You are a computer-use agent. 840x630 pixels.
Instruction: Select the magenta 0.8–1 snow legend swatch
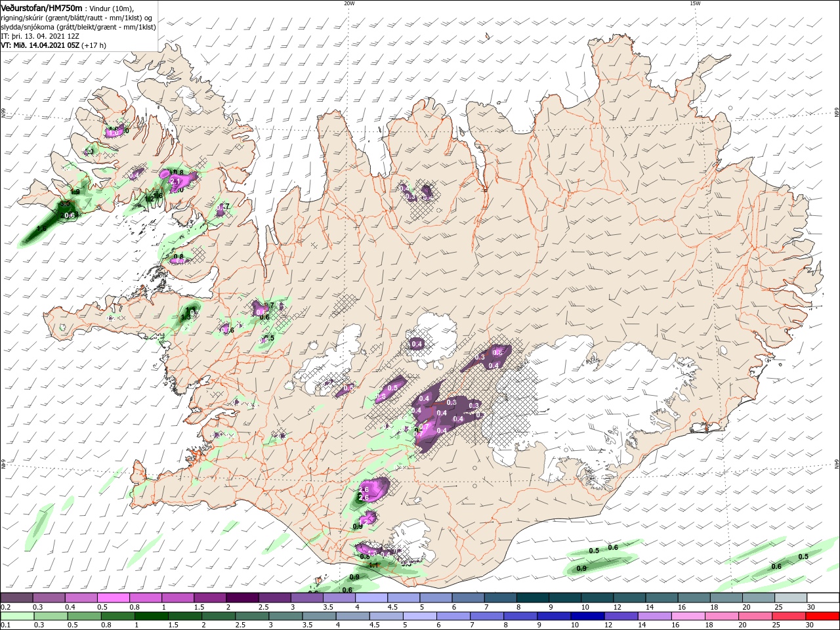click(146, 598)
